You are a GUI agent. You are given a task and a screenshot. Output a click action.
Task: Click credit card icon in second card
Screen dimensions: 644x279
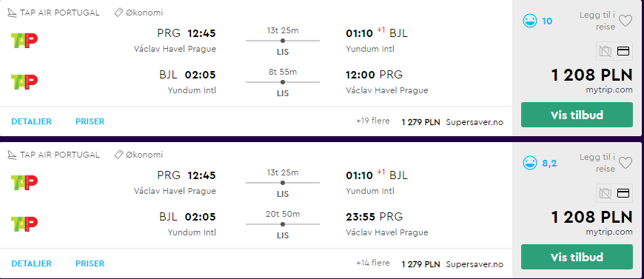[x=623, y=193]
